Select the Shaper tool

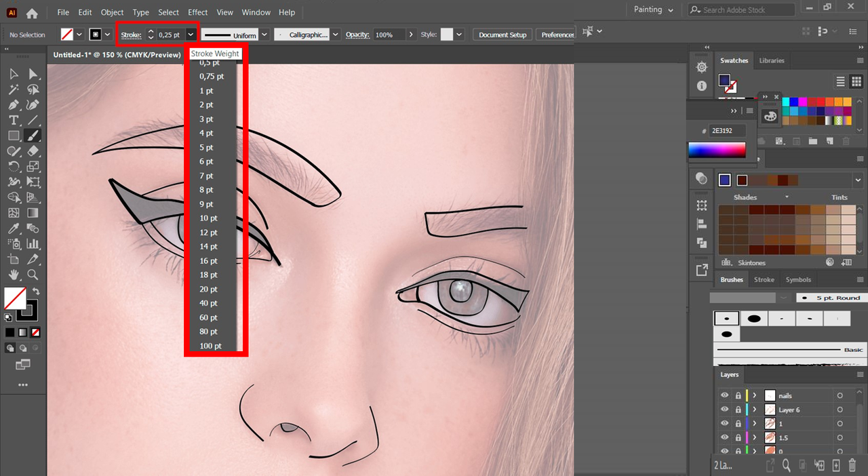[14, 151]
